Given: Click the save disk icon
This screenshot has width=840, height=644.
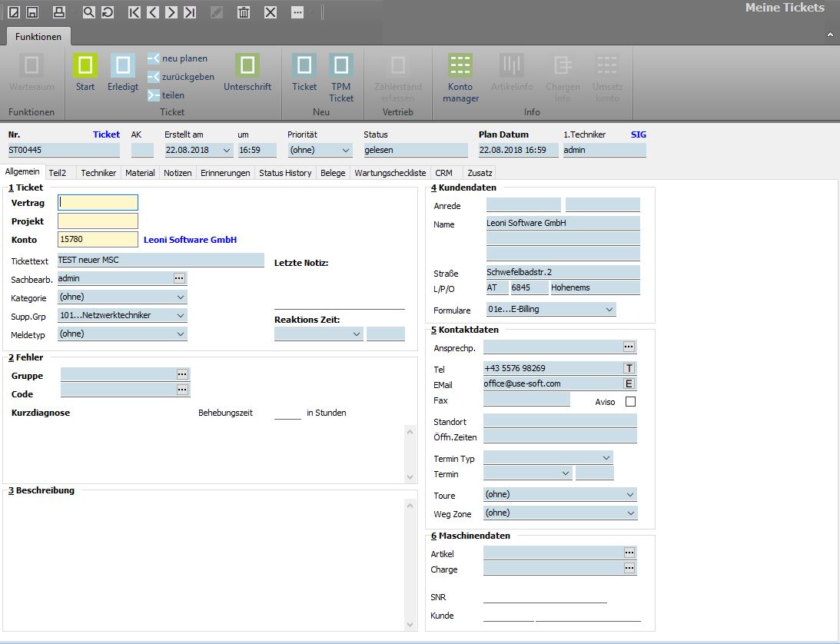Looking at the screenshot, I should pos(32,12).
